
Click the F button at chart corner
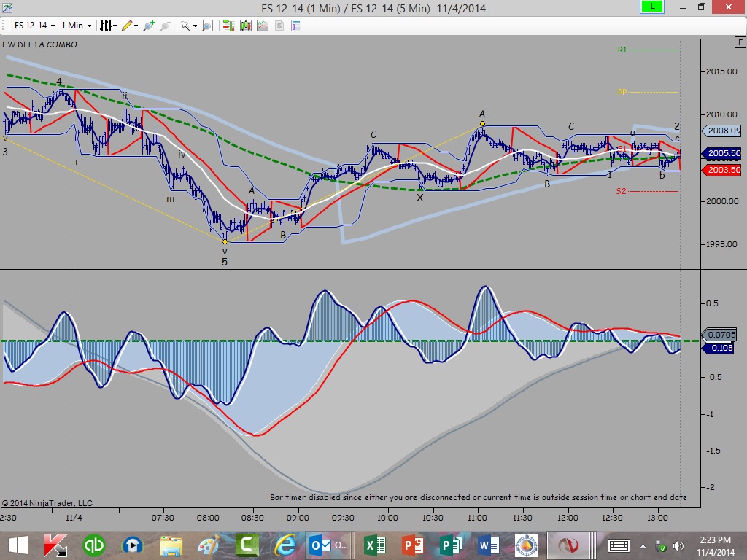click(x=740, y=42)
